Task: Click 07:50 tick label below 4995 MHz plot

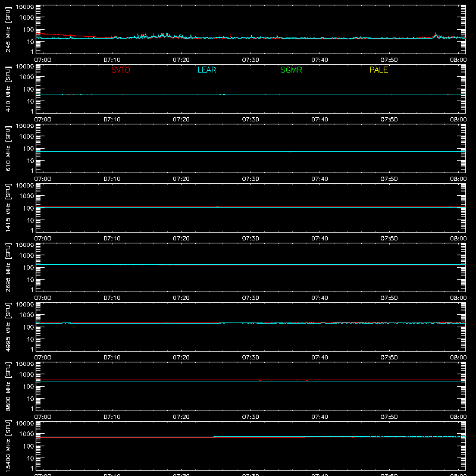Action: click(389, 358)
